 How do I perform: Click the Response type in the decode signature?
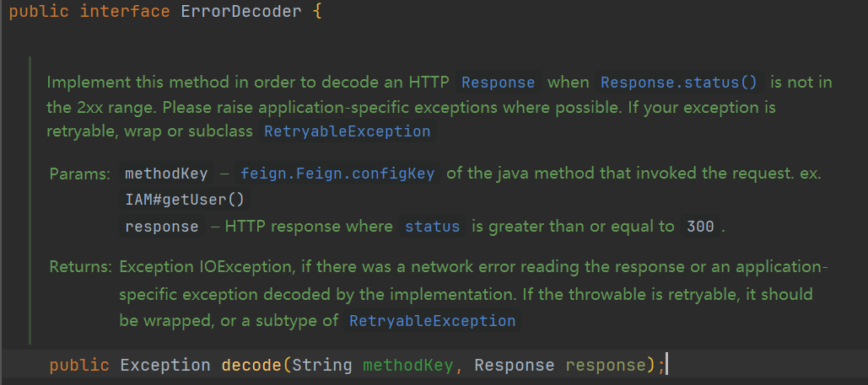click(514, 365)
